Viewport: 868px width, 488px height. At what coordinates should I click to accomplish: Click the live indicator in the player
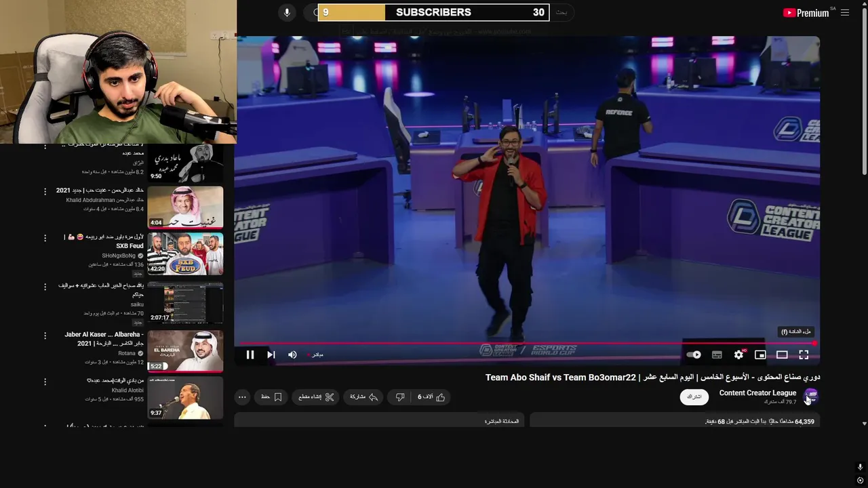coord(315,354)
